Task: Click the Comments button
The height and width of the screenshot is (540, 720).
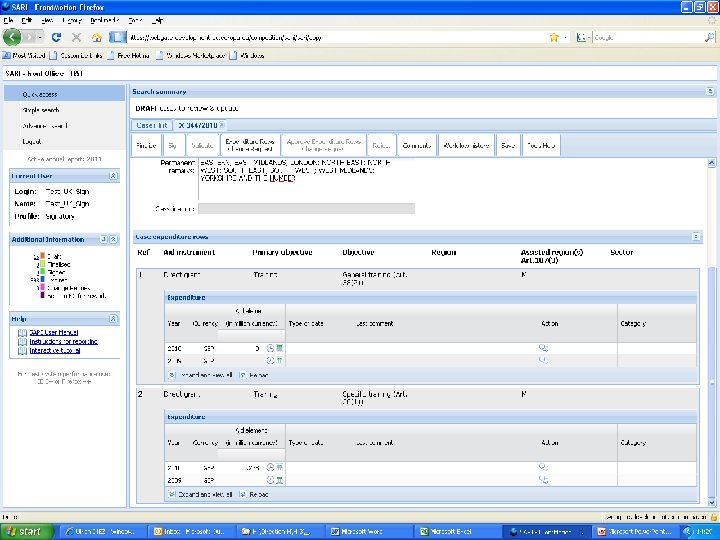Action: point(417,145)
